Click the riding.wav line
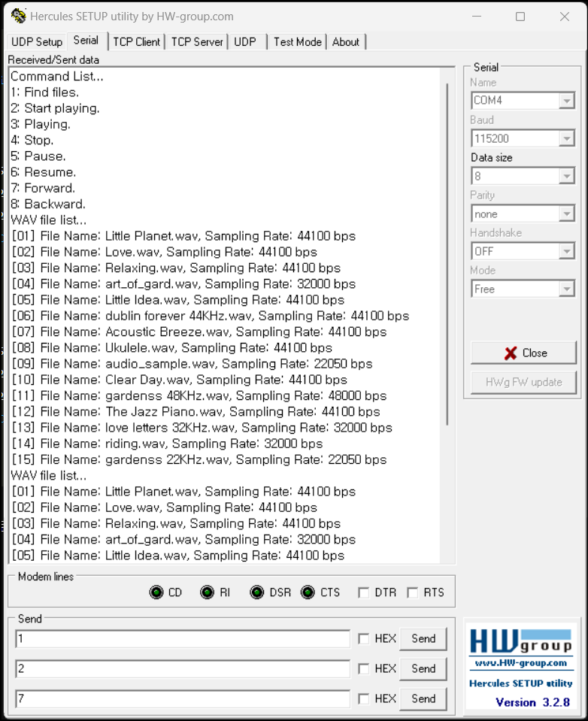The image size is (588, 721). point(168,444)
